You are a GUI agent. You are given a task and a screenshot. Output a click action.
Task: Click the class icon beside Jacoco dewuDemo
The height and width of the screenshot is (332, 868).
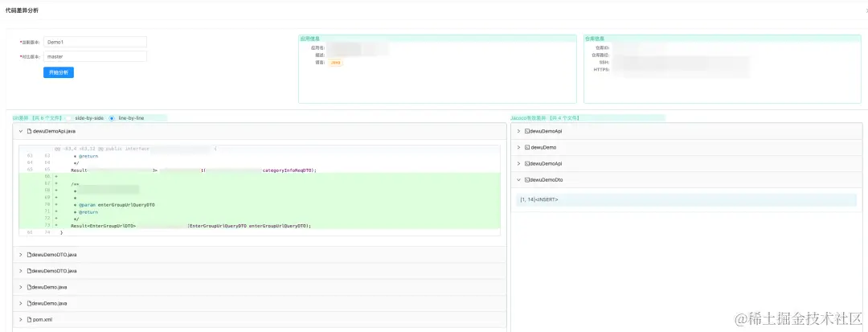pyautogui.click(x=527, y=148)
